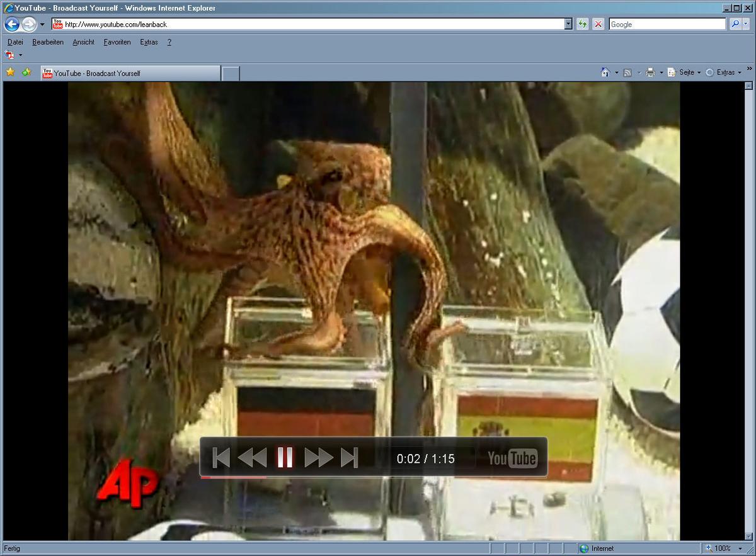Viewport: 756px width, 556px height.
Task: Refresh the page with the green arrows icon
Action: pos(583,24)
